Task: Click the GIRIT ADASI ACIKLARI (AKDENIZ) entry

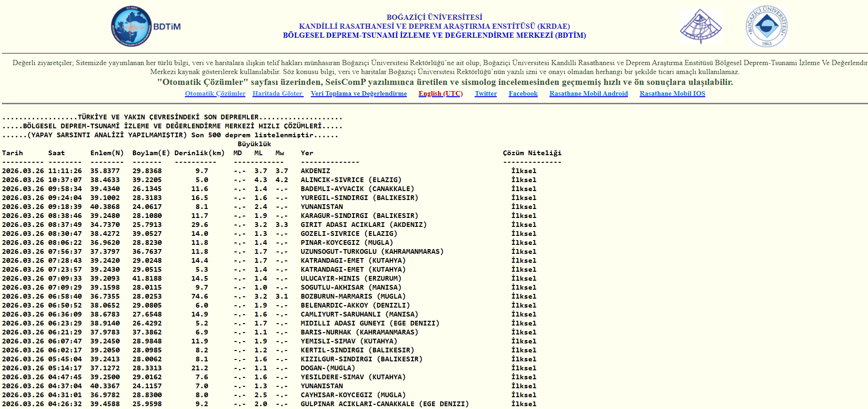Action: (x=363, y=225)
